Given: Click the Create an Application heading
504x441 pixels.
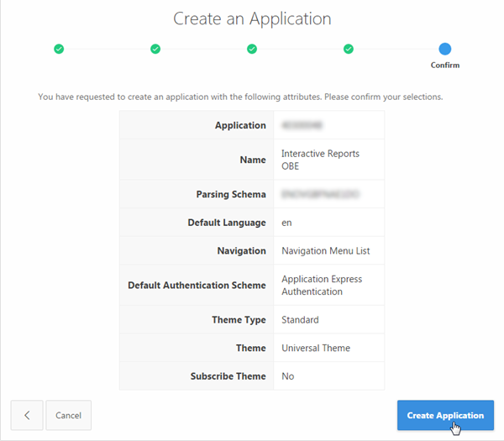Looking at the screenshot, I should (x=252, y=18).
